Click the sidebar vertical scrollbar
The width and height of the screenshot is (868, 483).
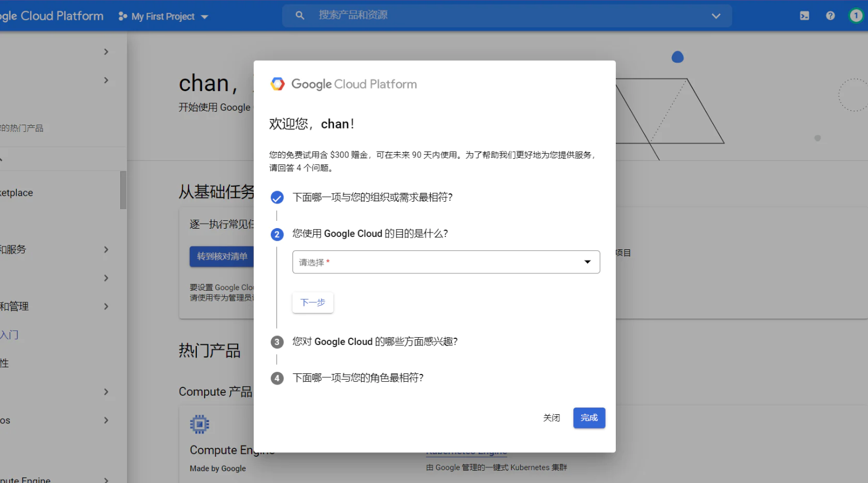(123, 190)
